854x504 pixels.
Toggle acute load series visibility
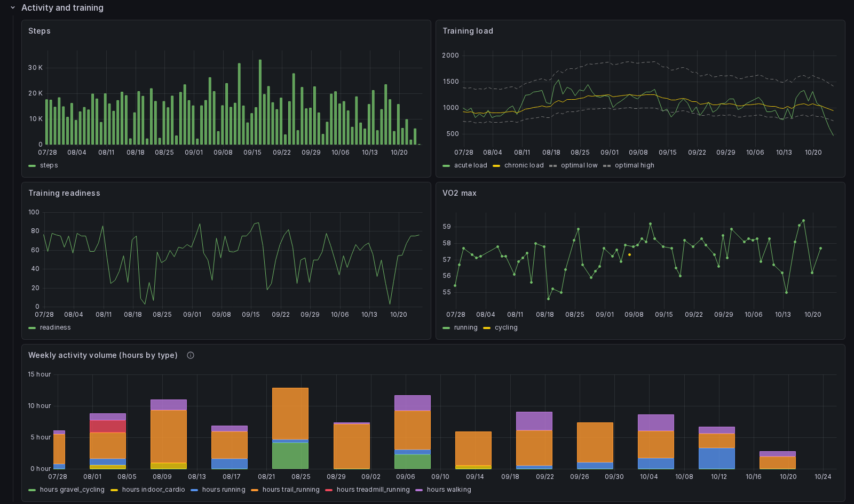471,165
